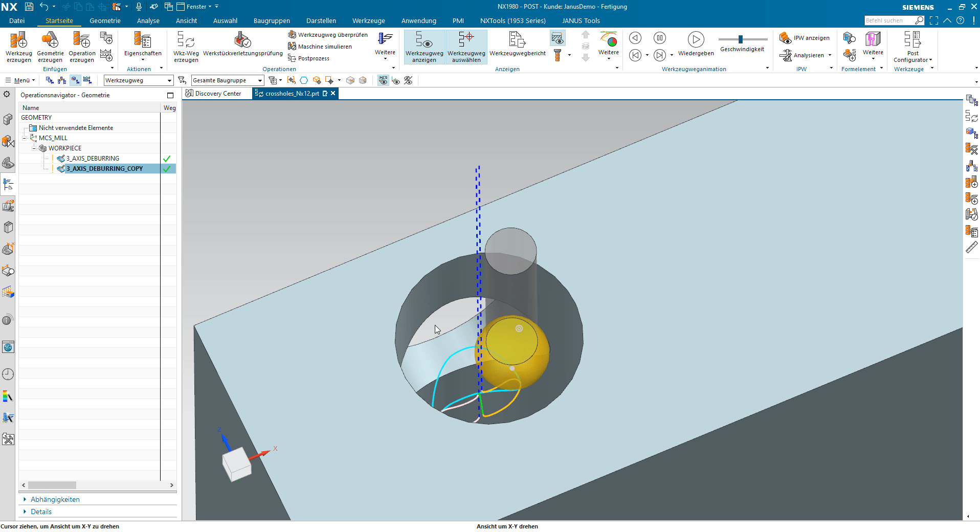Open the Werkzeugwegbericht tool
Image resolution: width=980 pixels, height=532 pixels.
[517, 47]
